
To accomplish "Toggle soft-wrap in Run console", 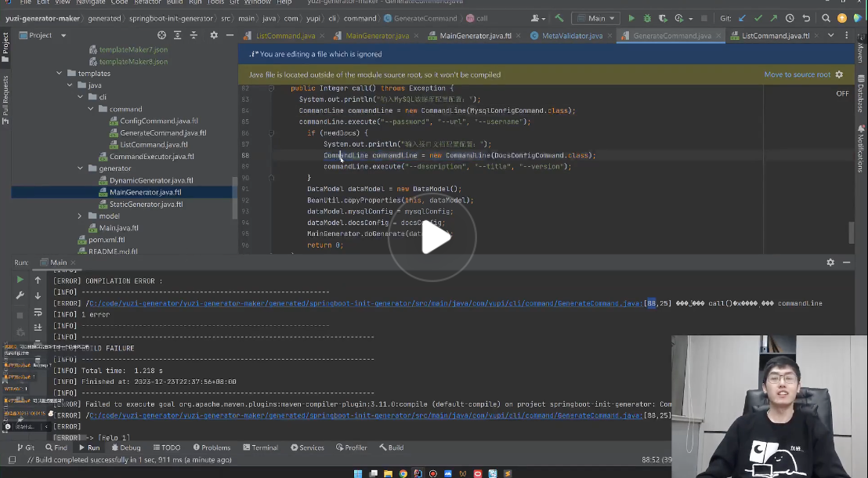I will pos(38,313).
